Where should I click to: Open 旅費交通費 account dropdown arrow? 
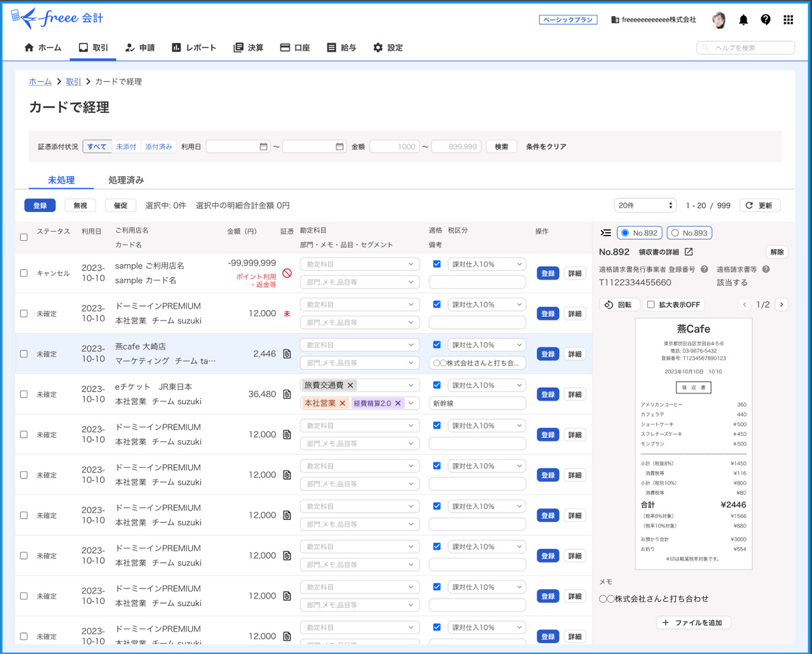pos(411,385)
